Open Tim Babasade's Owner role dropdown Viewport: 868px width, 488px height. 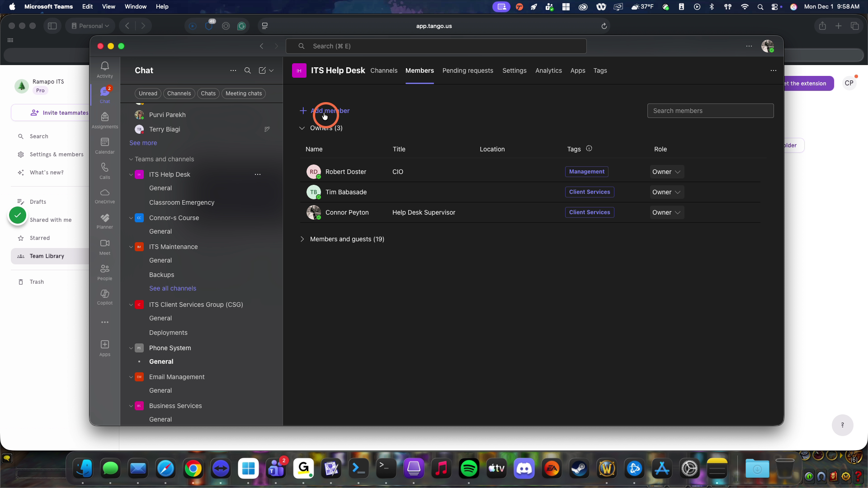(666, 192)
